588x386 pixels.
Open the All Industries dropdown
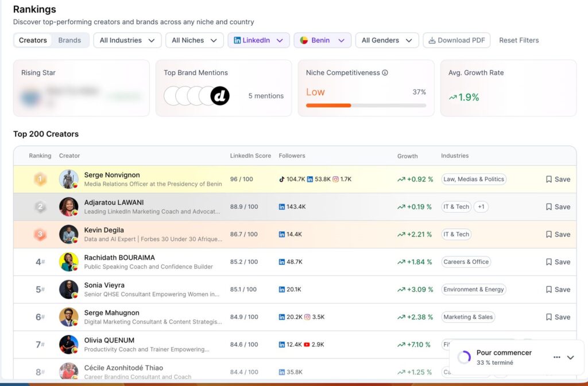pos(127,40)
